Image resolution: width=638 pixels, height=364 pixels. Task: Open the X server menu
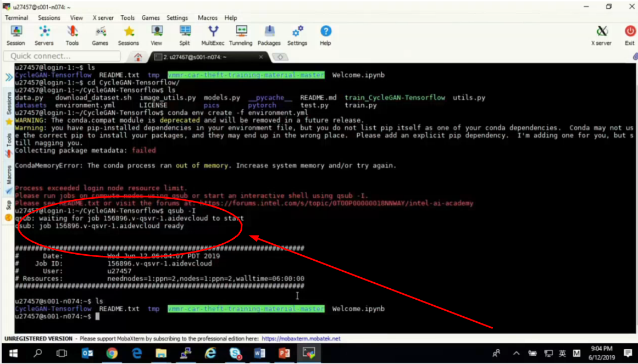103,18
